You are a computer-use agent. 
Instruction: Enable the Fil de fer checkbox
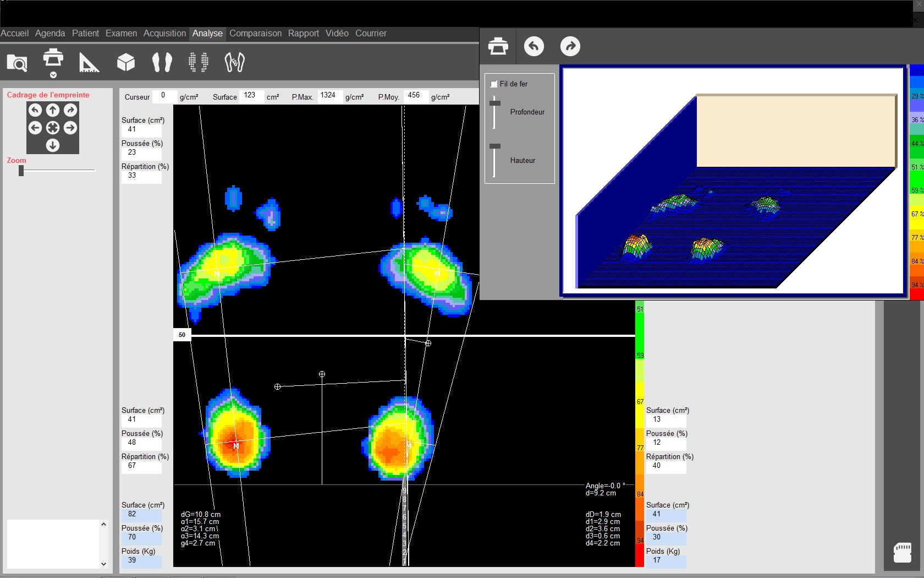click(x=494, y=84)
